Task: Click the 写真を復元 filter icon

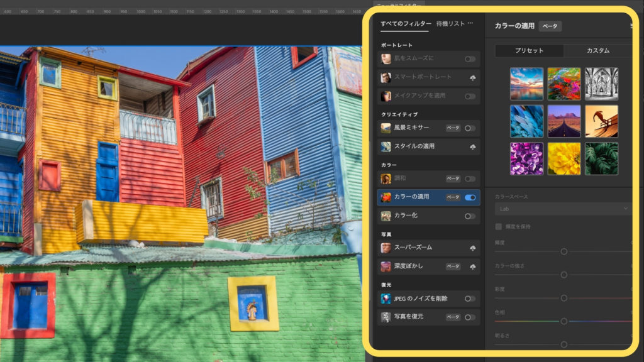Action: tap(386, 317)
